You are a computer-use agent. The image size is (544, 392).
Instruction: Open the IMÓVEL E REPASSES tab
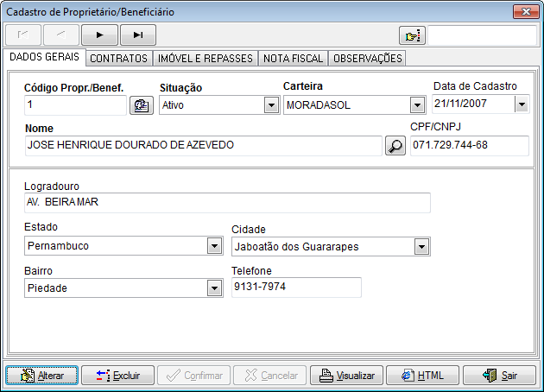tap(207, 59)
